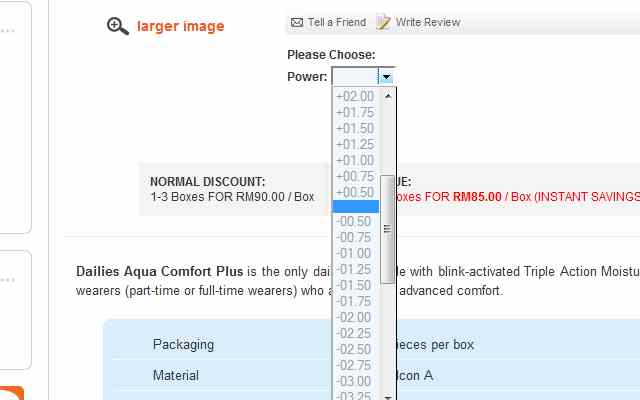Click the Write Review pencil icon
This screenshot has width=640, height=400.
click(x=383, y=22)
